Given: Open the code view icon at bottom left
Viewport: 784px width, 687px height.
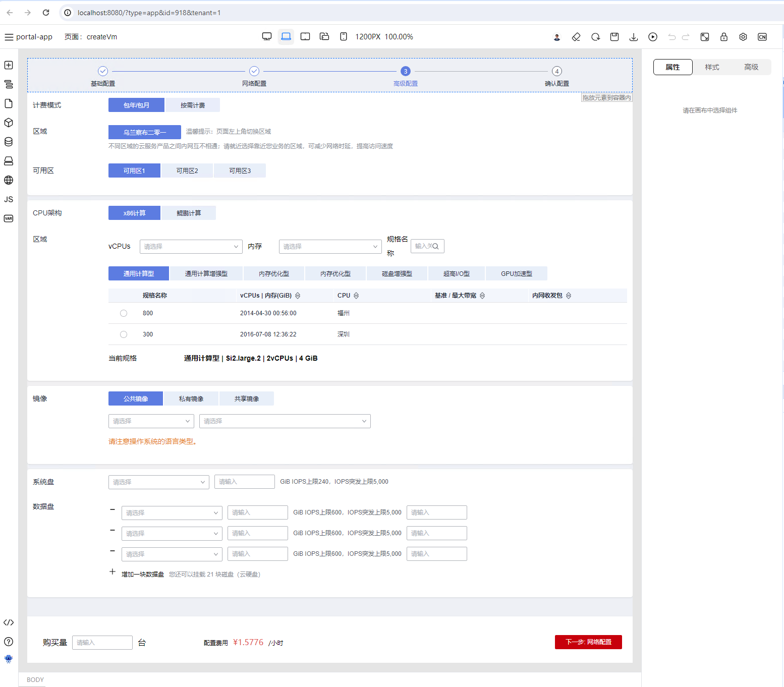Looking at the screenshot, I should tap(9, 622).
